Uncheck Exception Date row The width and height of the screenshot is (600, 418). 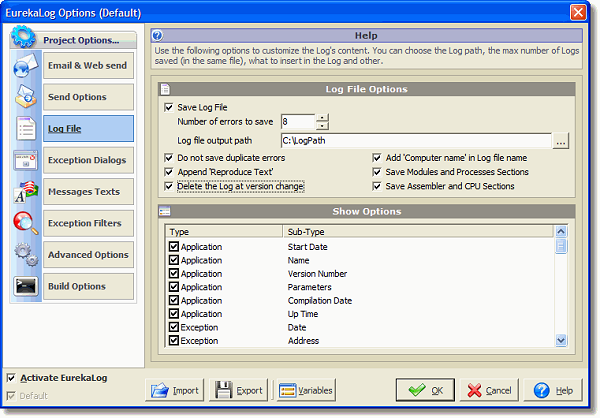174,327
